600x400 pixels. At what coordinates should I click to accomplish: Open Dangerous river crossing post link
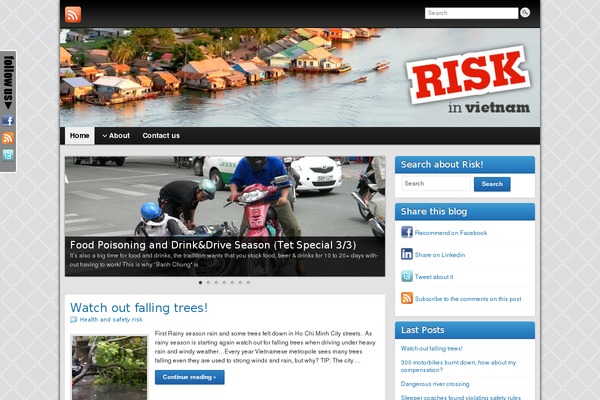[435, 384]
